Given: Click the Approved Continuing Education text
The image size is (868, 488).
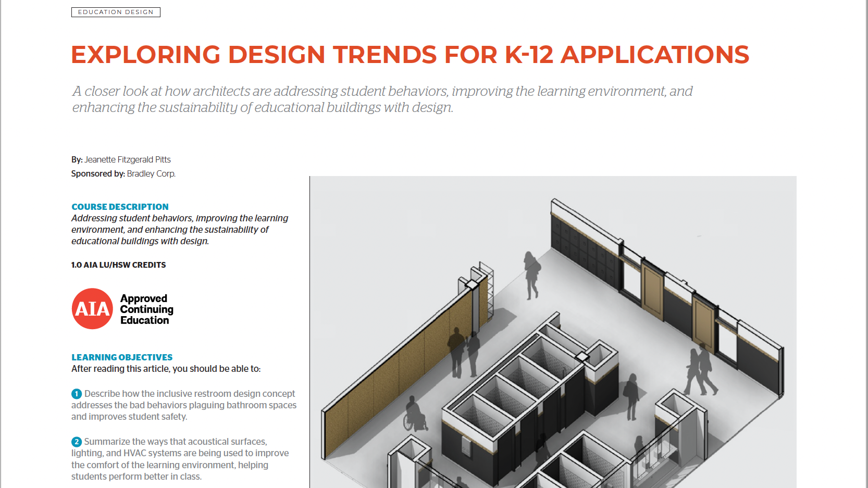Looking at the screenshot, I should click(x=146, y=309).
